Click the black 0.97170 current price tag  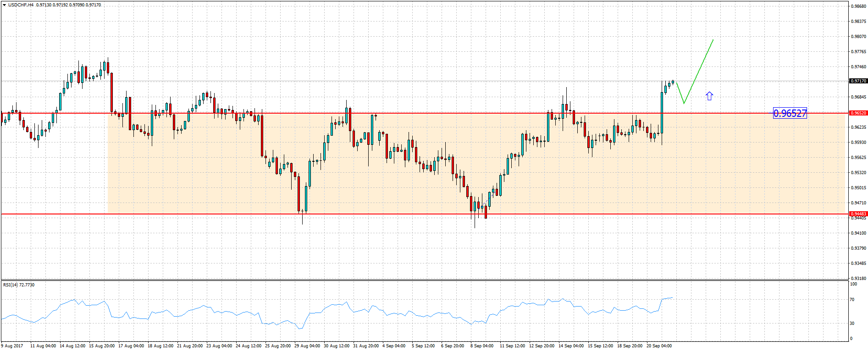858,81
